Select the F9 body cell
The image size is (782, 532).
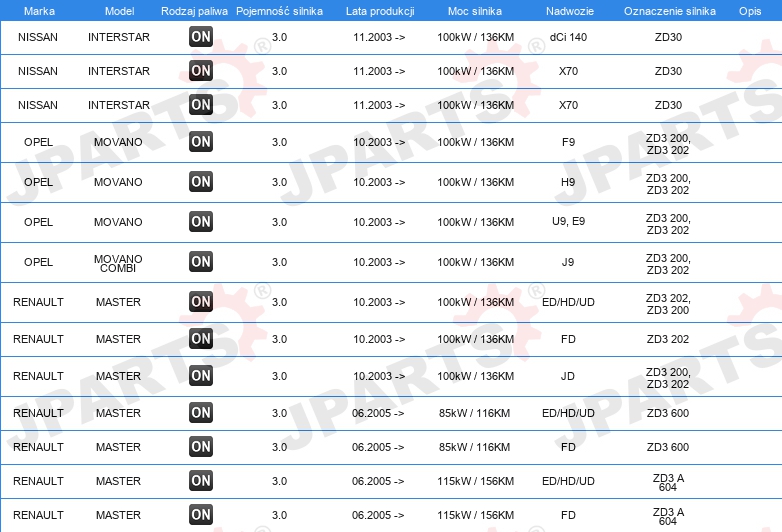568,142
